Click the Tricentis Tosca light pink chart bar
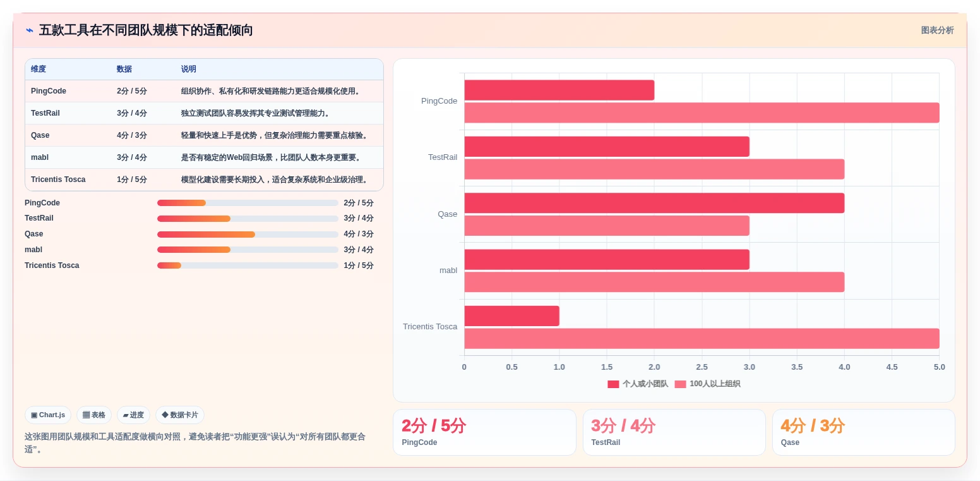Viewport: 980px width, 481px height. (x=702, y=339)
